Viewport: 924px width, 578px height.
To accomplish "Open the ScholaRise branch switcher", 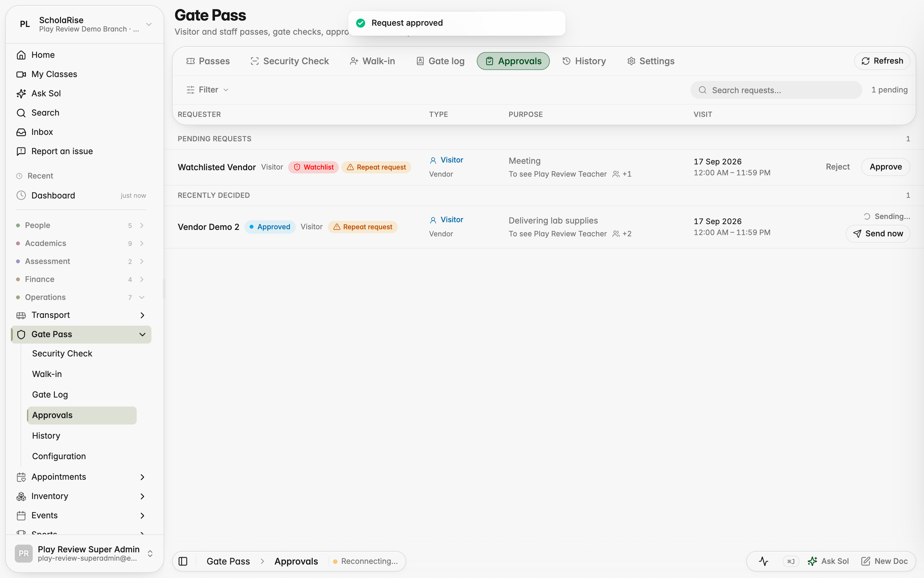I will (x=85, y=24).
